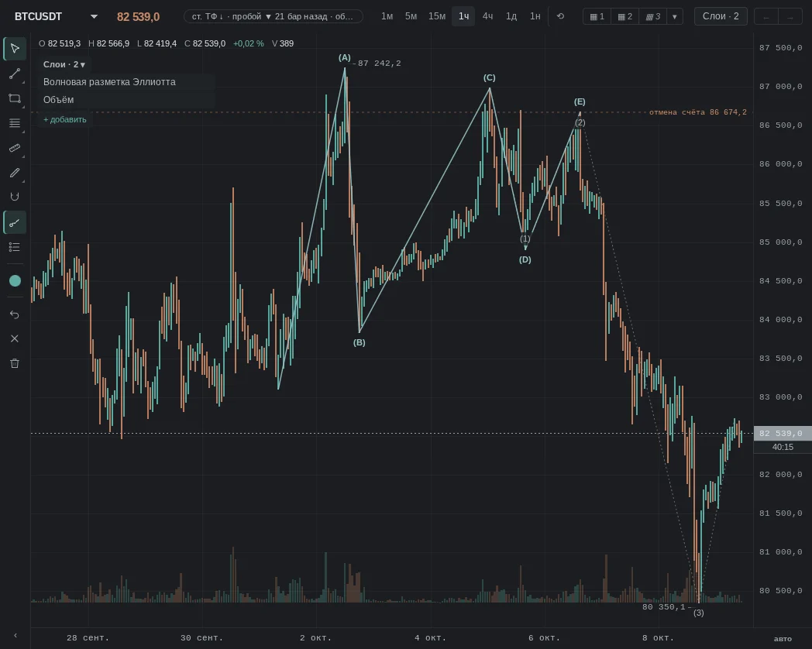812x649 pixels.
Task: Click the 87 242,2 high price label
Action: pyautogui.click(x=379, y=64)
